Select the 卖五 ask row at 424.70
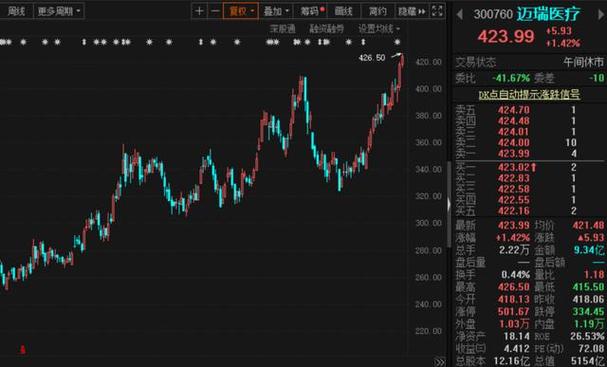The width and height of the screenshot is (607, 367). click(x=530, y=110)
